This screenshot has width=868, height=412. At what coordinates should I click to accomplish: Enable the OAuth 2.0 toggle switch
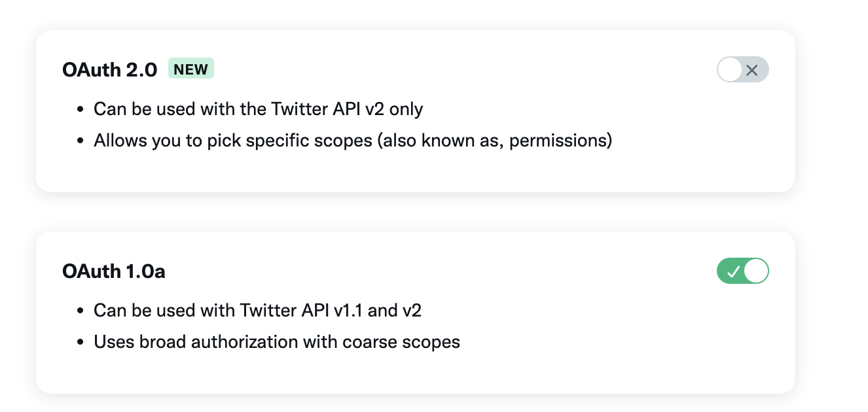click(743, 70)
